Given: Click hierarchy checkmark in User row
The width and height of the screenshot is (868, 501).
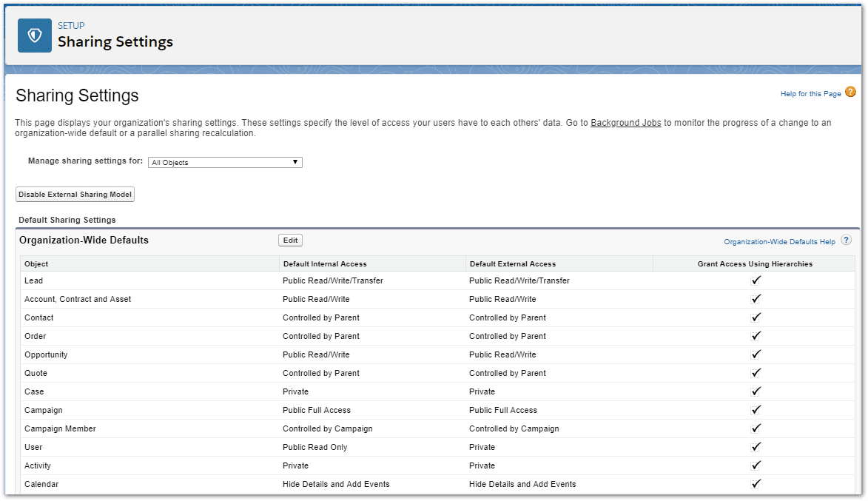Looking at the screenshot, I should point(756,447).
